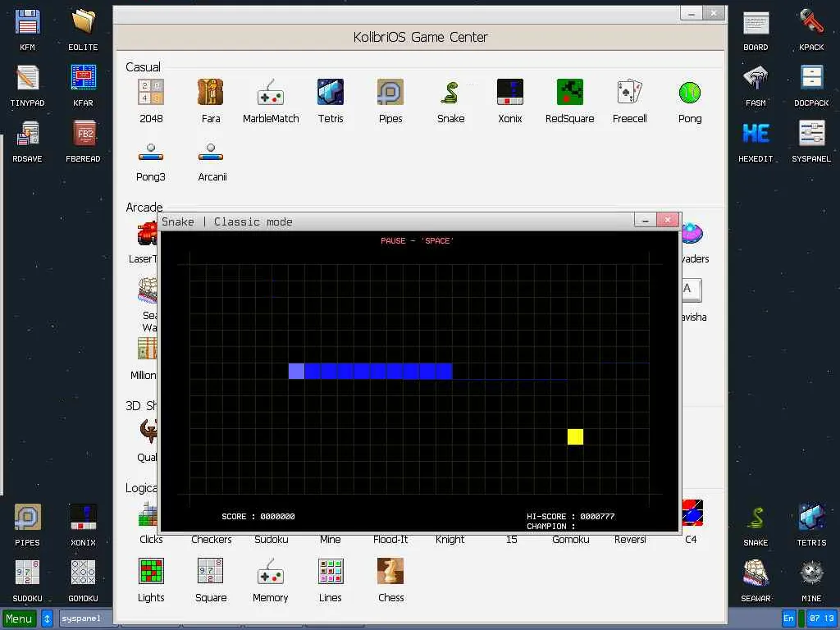Screen dimensions: 840x630
Task: Open the GOMOKU desktop shortcut
Action: (x=83, y=573)
